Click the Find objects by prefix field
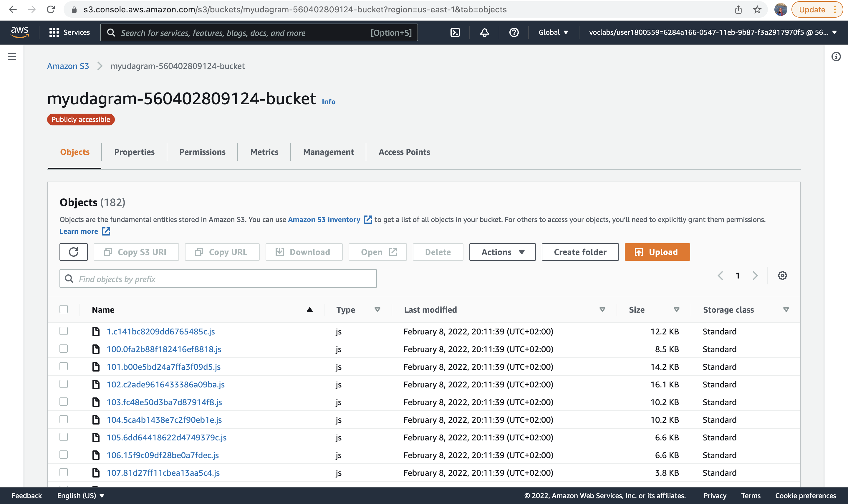The image size is (848, 504). tap(218, 278)
